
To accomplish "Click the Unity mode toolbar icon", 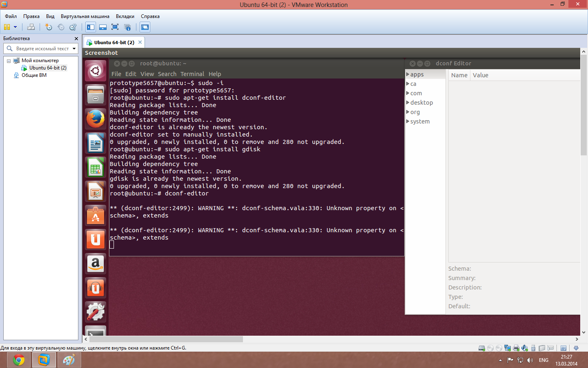I will click(x=127, y=27).
